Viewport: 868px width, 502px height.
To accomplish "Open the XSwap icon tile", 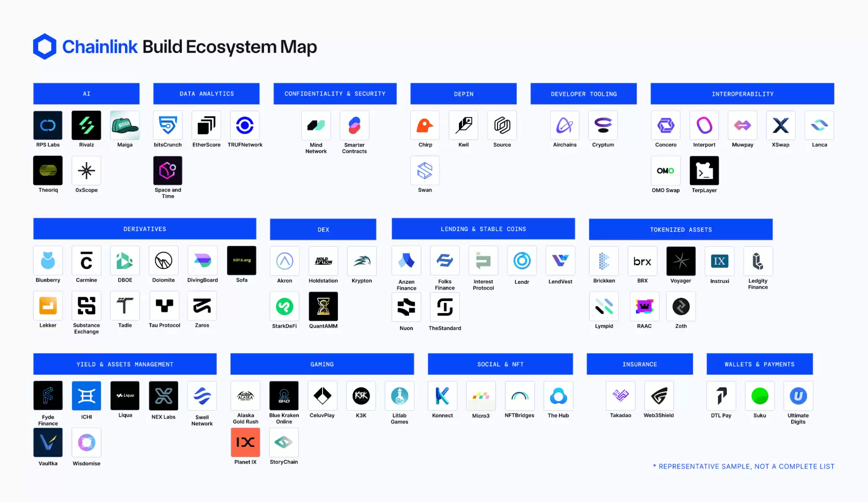I will (x=780, y=126).
